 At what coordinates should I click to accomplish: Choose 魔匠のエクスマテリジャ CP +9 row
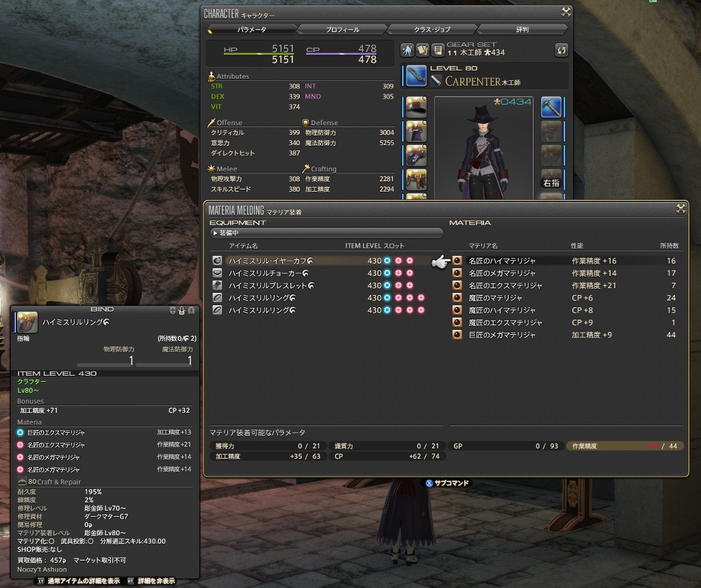pyautogui.click(x=566, y=322)
